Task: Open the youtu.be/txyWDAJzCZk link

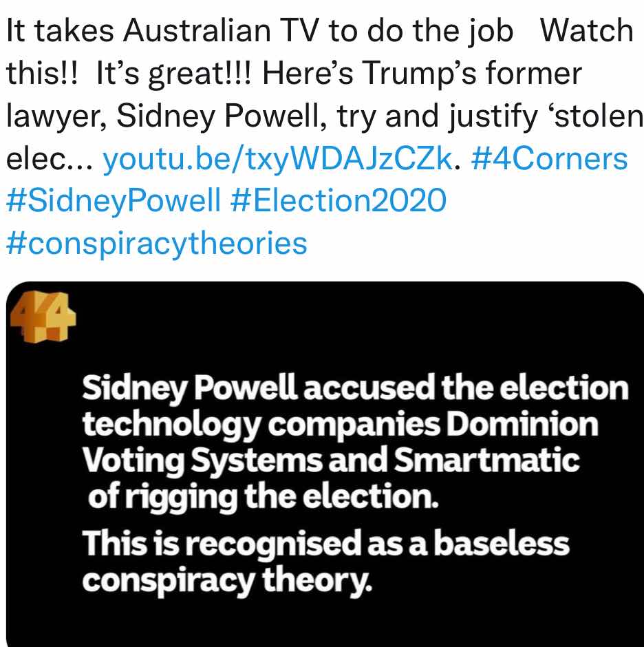Action: click(277, 159)
